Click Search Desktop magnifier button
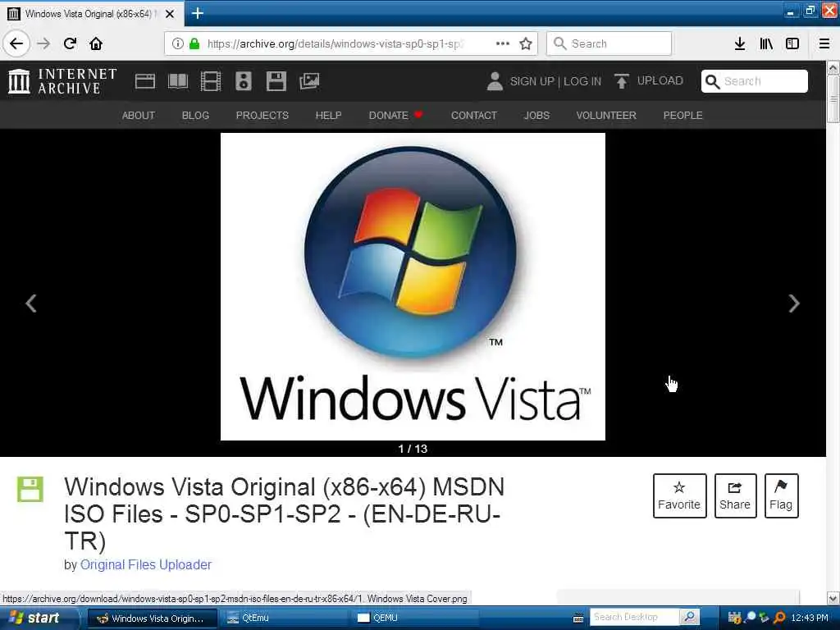The image size is (840, 630). pos(690,617)
